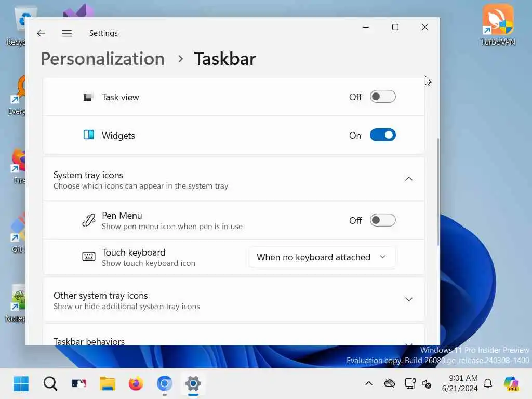Image resolution: width=532 pixels, height=399 pixels.
Task: Select the Notepad++ desktop shortcut
Action: click(16, 303)
